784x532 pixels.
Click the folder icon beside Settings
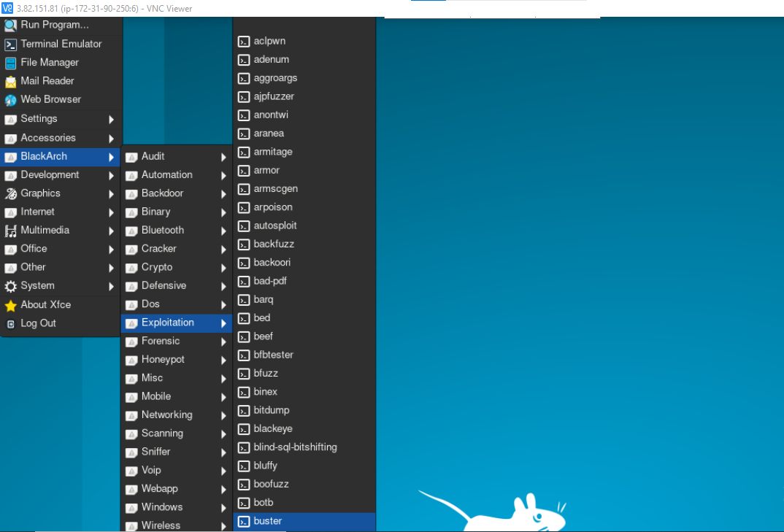(x=10, y=120)
